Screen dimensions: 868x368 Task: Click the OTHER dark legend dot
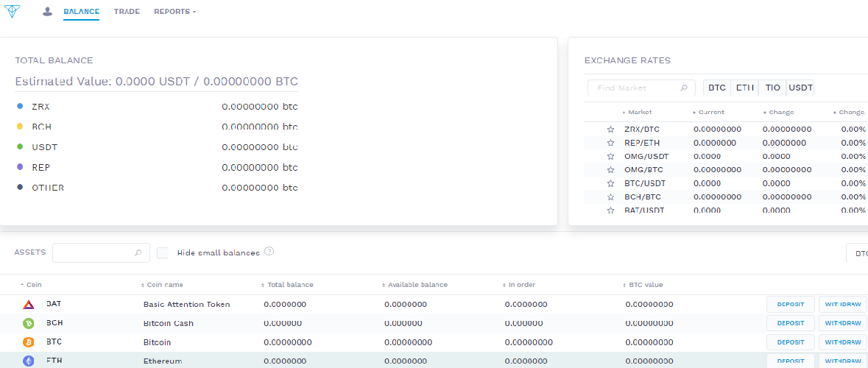[20, 187]
